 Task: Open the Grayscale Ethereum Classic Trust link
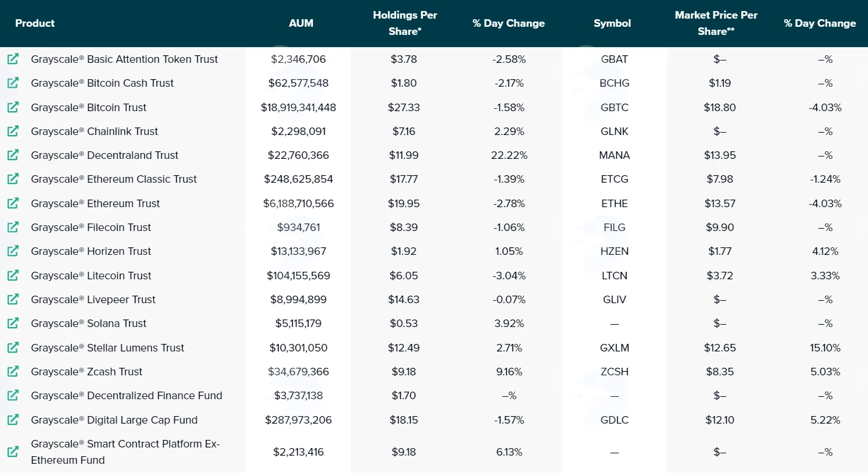tap(114, 179)
